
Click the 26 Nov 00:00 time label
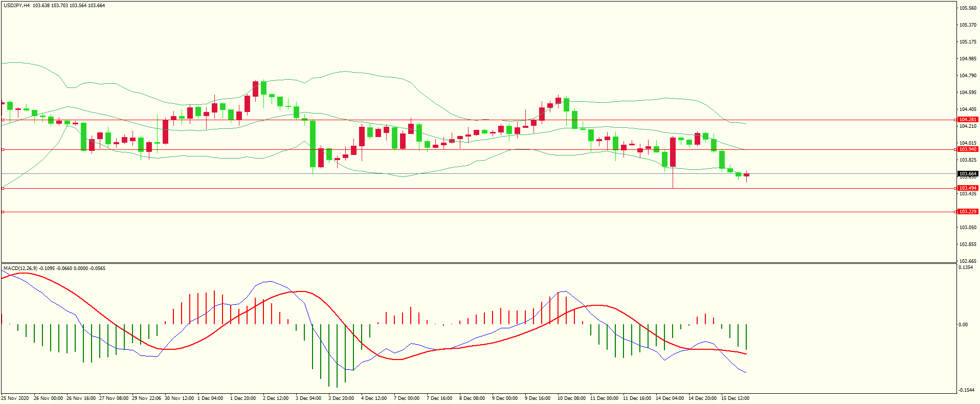pyautogui.click(x=48, y=398)
